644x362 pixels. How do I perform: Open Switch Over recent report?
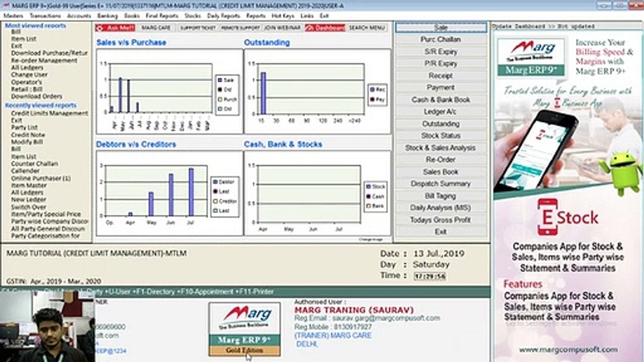coord(29,207)
